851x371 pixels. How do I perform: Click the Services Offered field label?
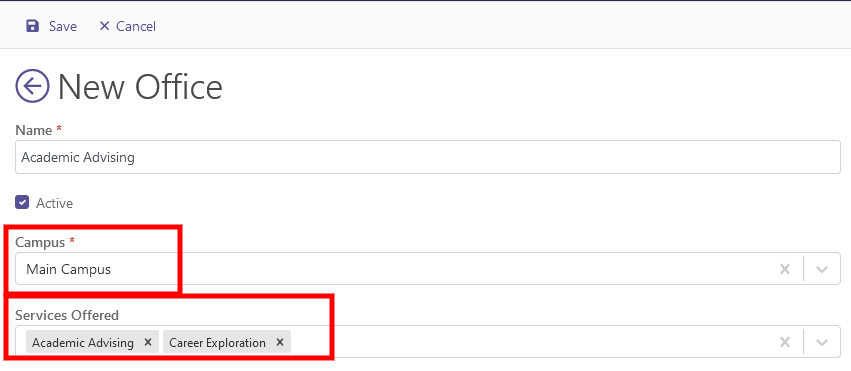(67, 315)
